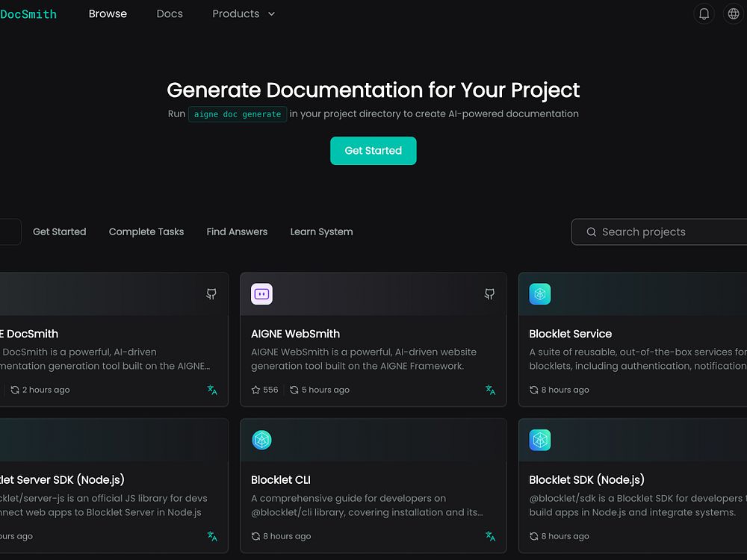This screenshot has height=560, width=747.
Task: Open the globe language selector icon
Action: [734, 14]
